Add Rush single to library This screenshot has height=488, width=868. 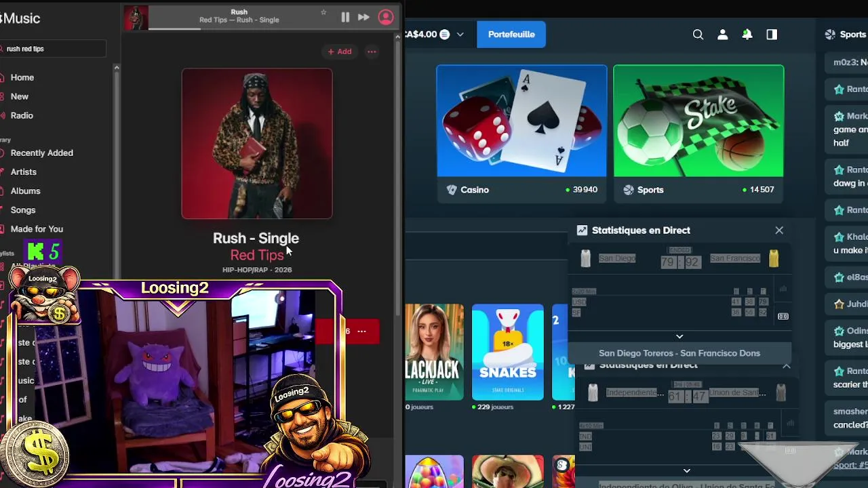(340, 52)
